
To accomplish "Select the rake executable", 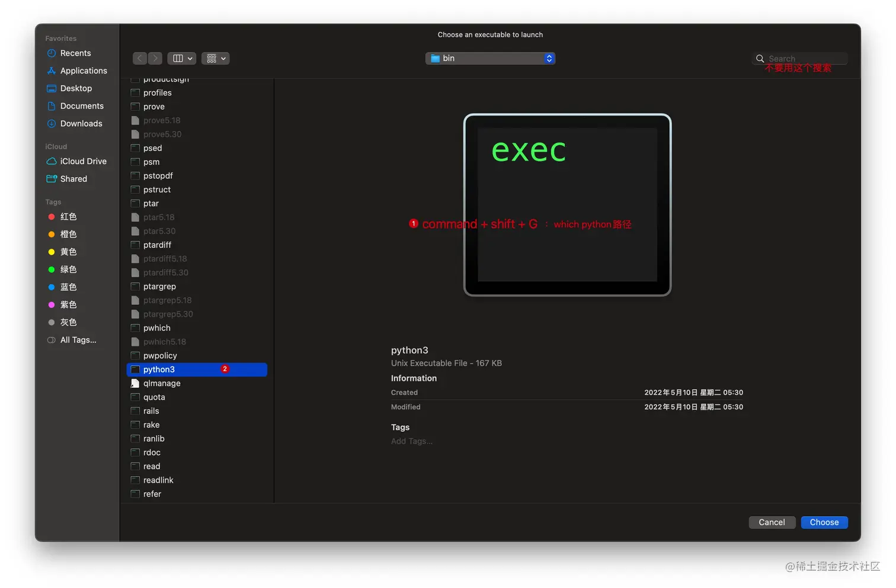I will 197,425.
